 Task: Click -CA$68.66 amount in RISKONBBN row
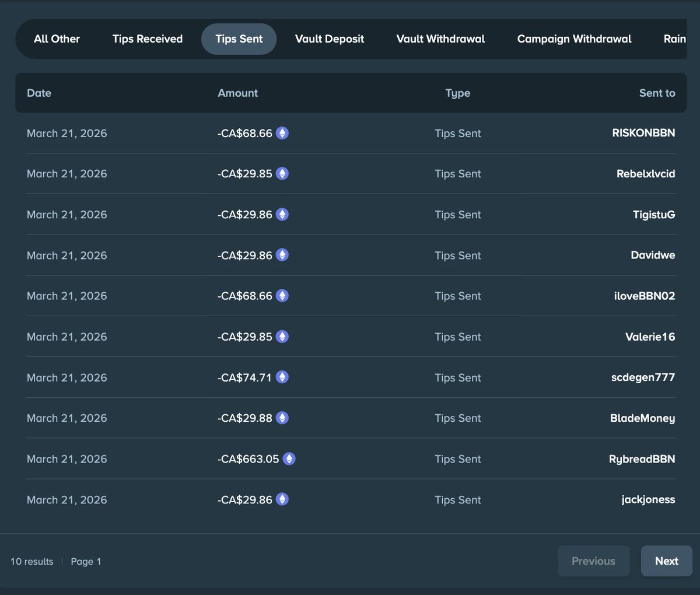click(x=245, y=133)
